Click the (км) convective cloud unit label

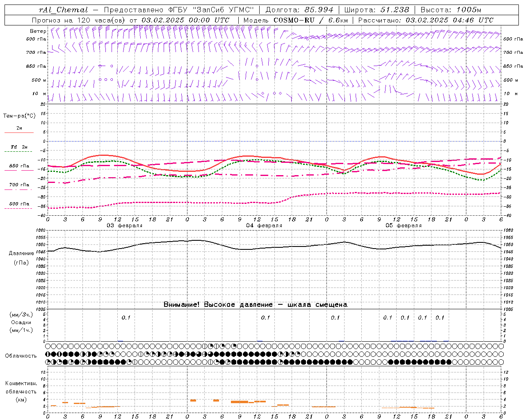coord(21,399)
